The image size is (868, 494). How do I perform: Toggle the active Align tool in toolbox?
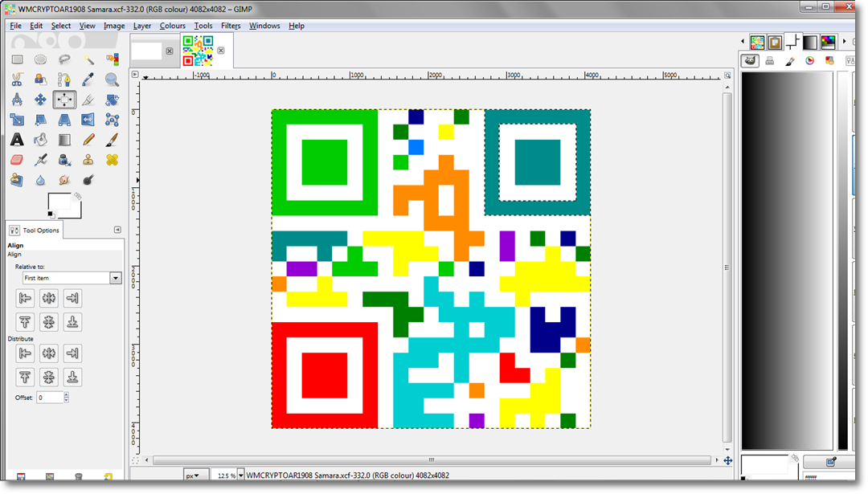coord(64,100)
